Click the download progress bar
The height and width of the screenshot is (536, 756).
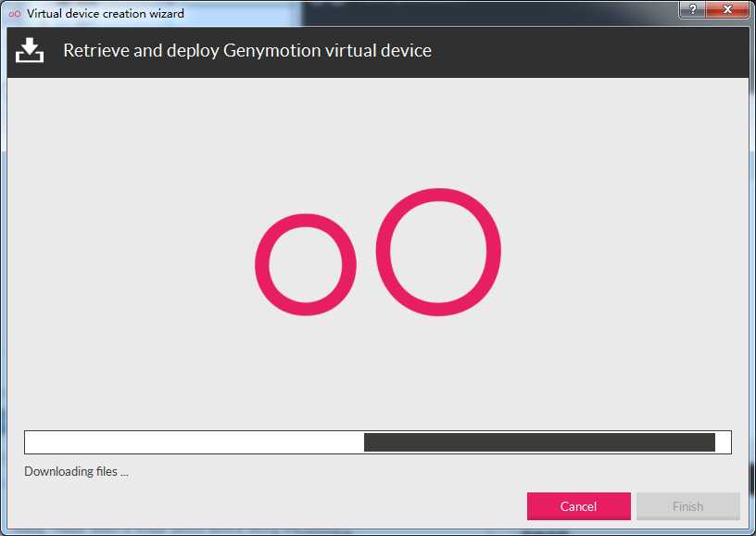(378, 442)
